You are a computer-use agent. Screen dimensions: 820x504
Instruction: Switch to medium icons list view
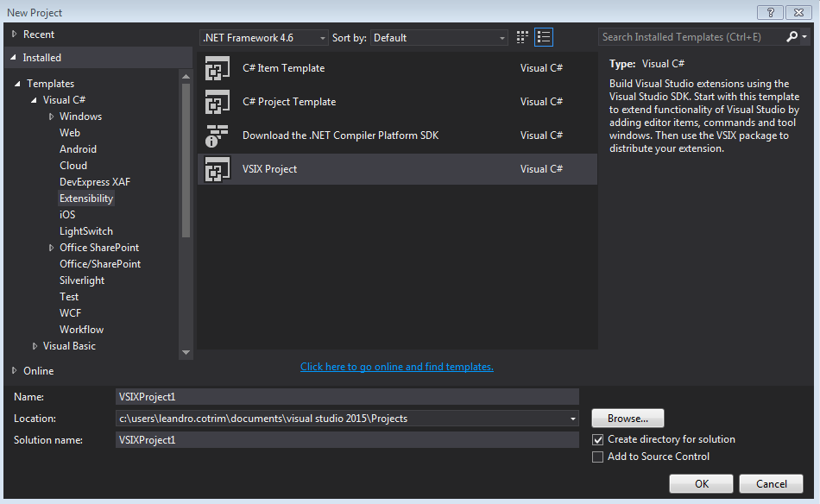544,37
